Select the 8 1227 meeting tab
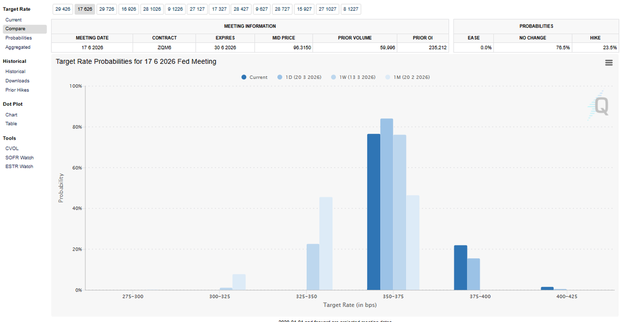 coord(351,9)
